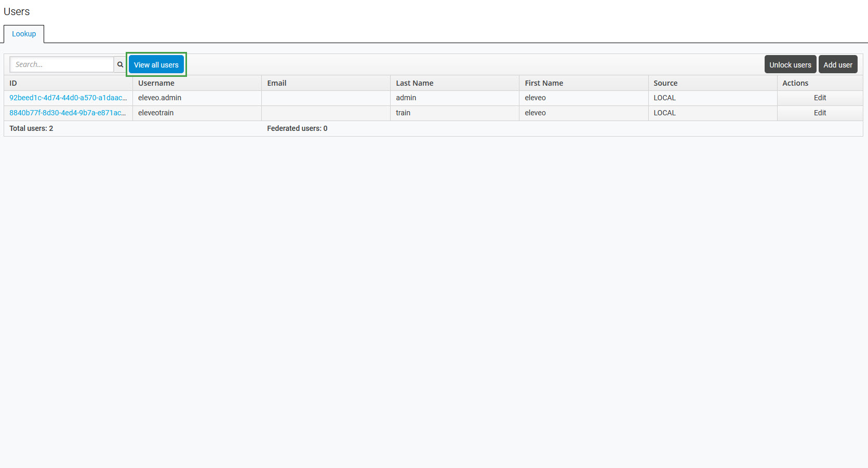Click the LOCAL source cell for eleveotrain

[x=664, y=113]
